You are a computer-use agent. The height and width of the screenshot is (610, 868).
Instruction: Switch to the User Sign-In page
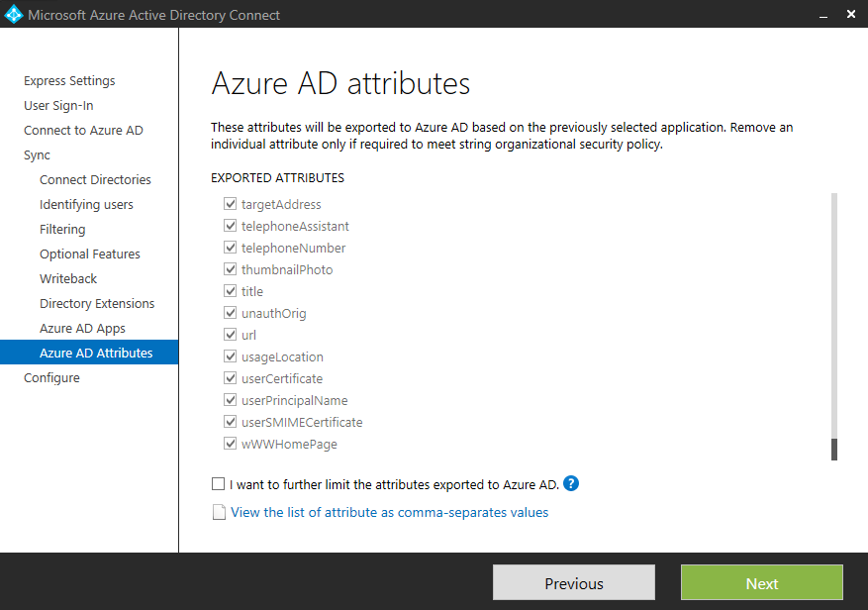tap(58, 106)
